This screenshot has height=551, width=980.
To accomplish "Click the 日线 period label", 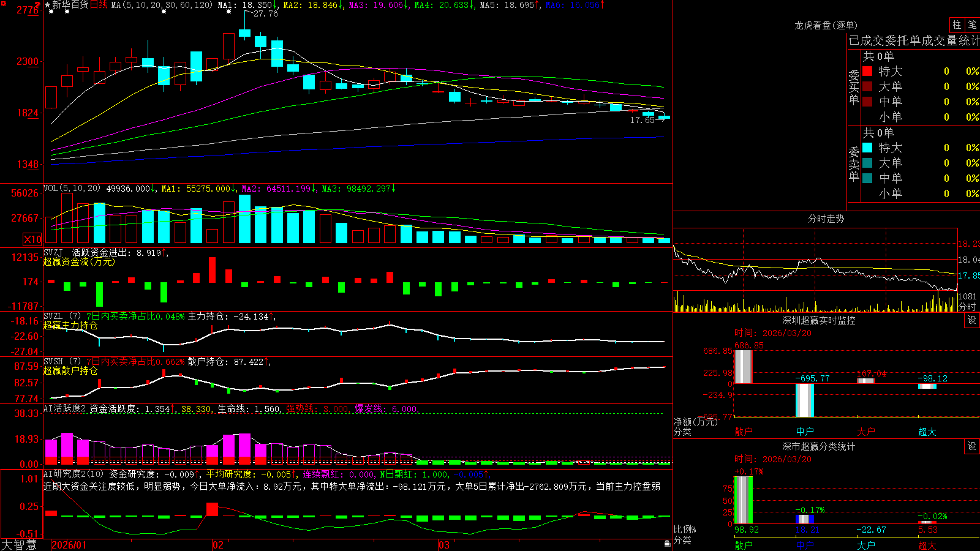I will click(99, 5).
